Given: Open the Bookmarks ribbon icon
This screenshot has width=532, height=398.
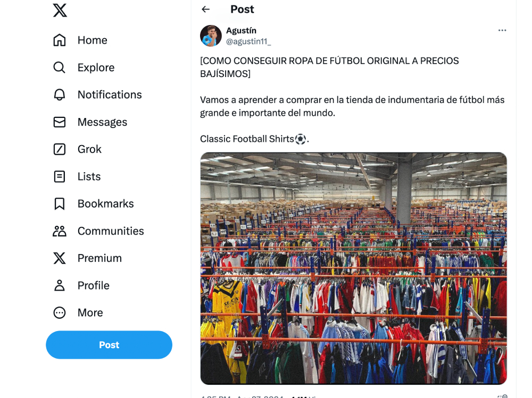Looking at the screenshot, I should point(60,204).
